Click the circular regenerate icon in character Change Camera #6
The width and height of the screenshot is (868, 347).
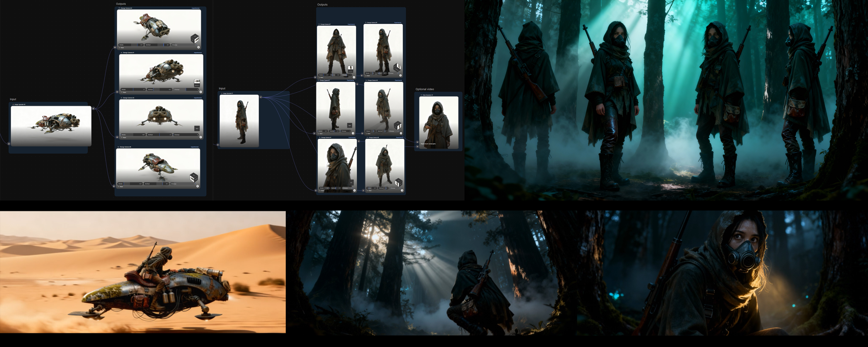402,190
